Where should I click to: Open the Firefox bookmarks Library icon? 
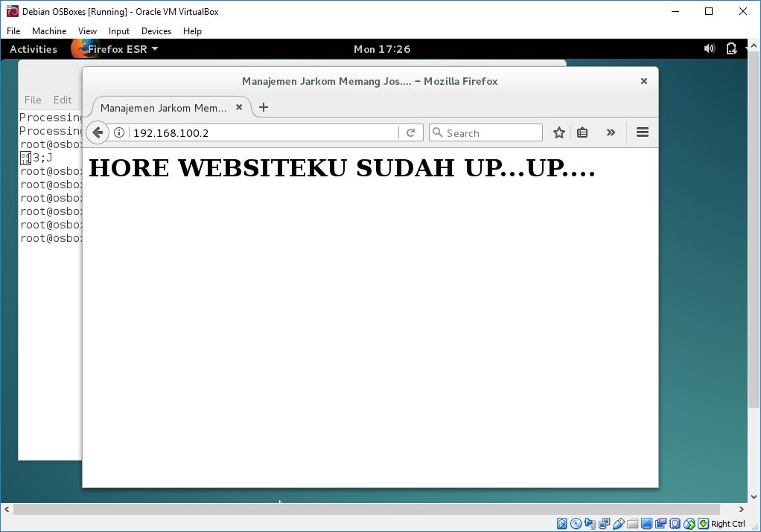[582, 132]
